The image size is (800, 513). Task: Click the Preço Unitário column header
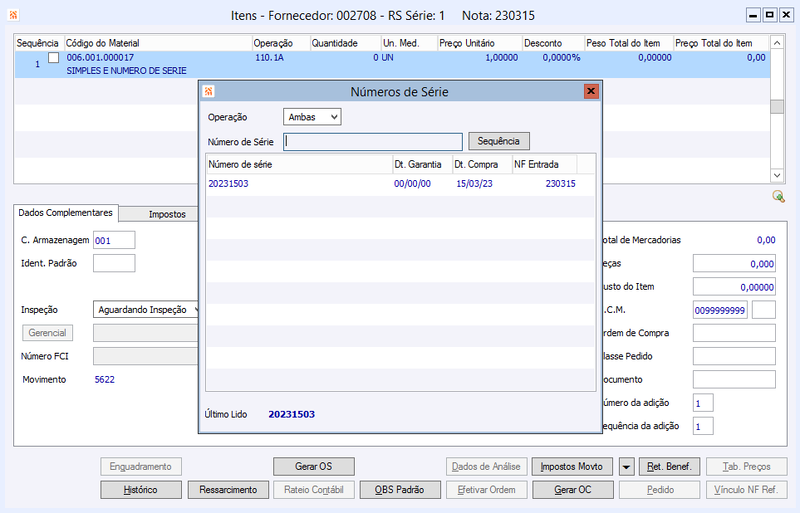480,43
